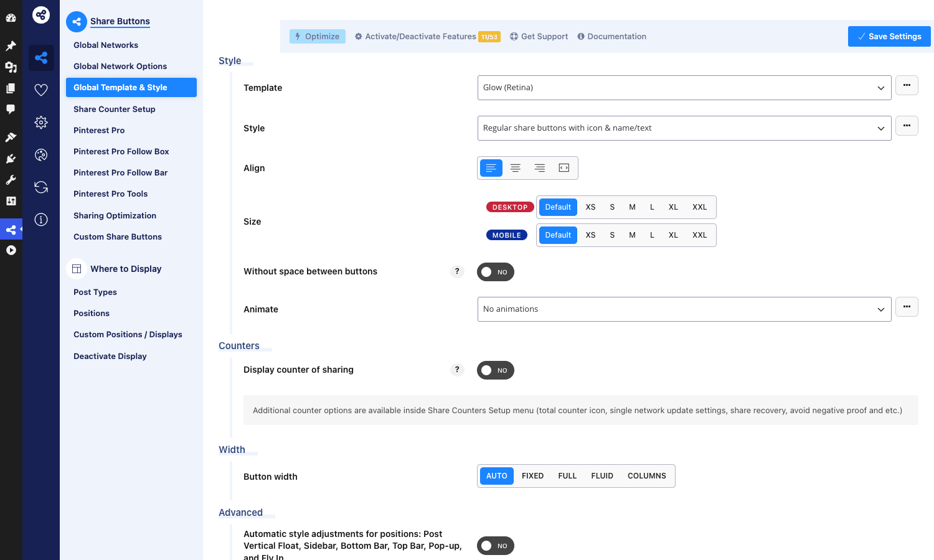Open the Tools wrench icon
The height and width of the screenshot is (560, 934).
pos(11,180)
